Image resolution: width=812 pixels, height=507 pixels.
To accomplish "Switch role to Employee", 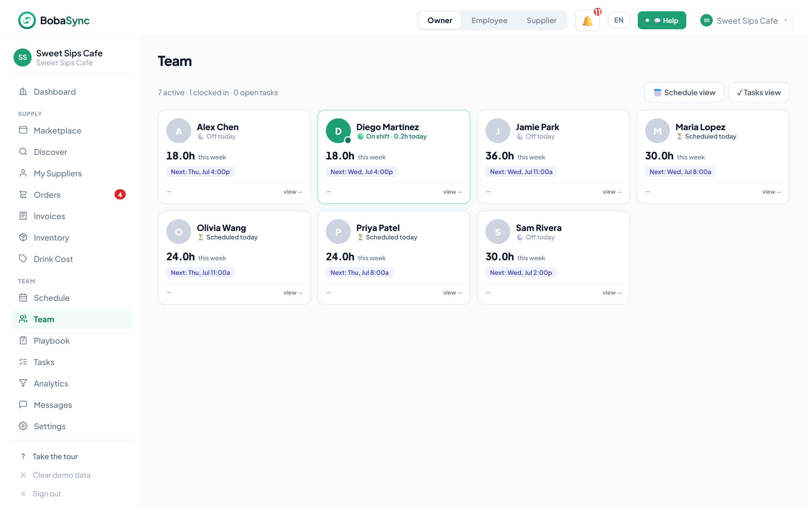I will [489, 21].
